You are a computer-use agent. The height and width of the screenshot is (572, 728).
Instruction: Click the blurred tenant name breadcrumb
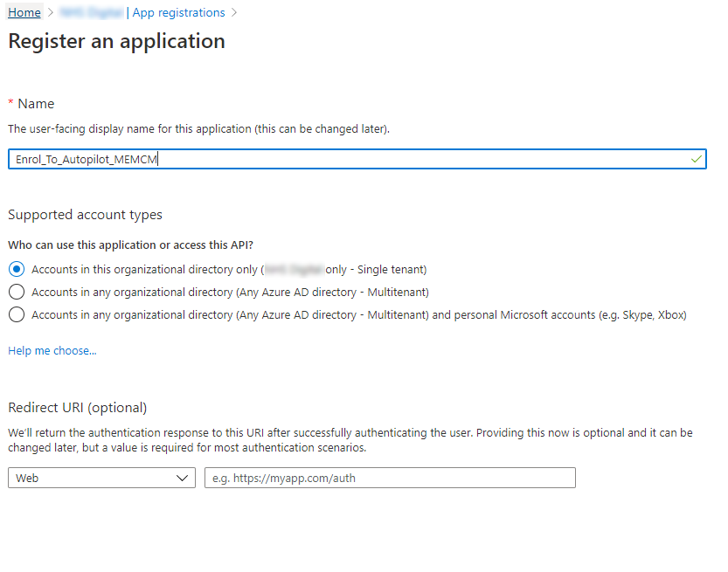coord(92,12)
